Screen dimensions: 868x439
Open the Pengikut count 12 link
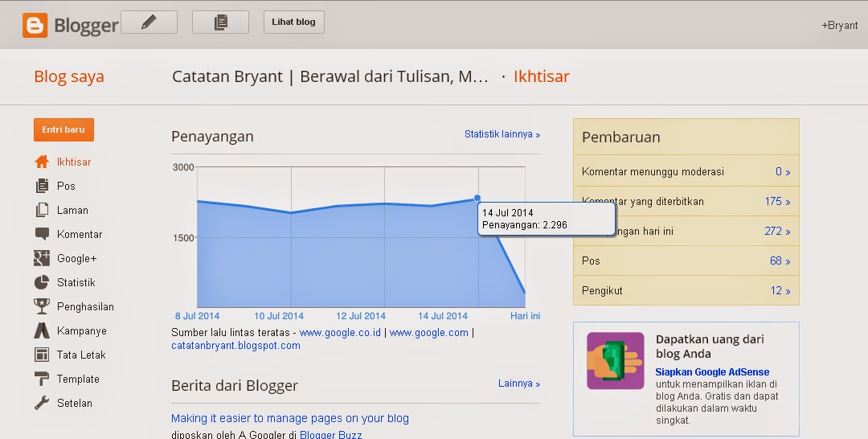coord(780,290)
